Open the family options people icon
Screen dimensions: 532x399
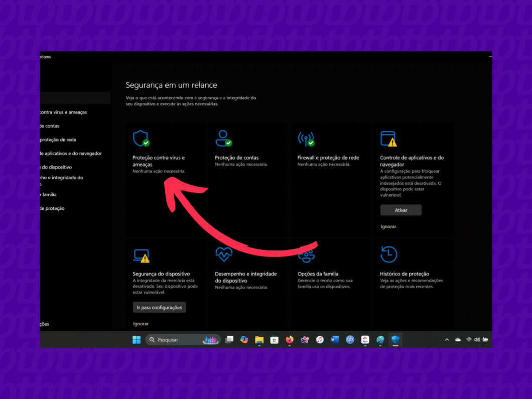click(x=306, y=256)
